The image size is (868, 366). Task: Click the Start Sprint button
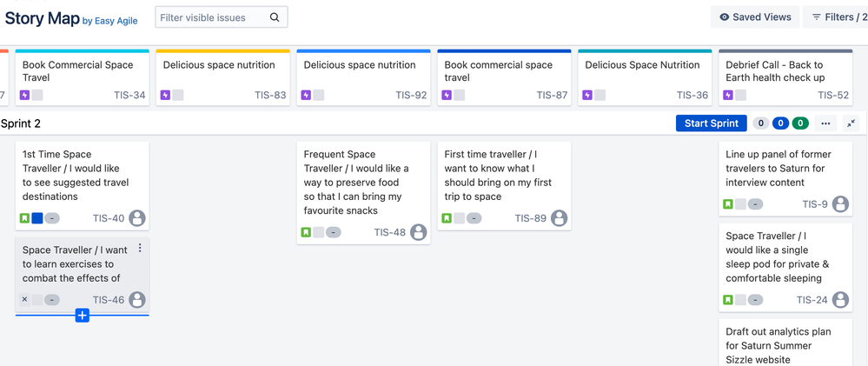712,123
